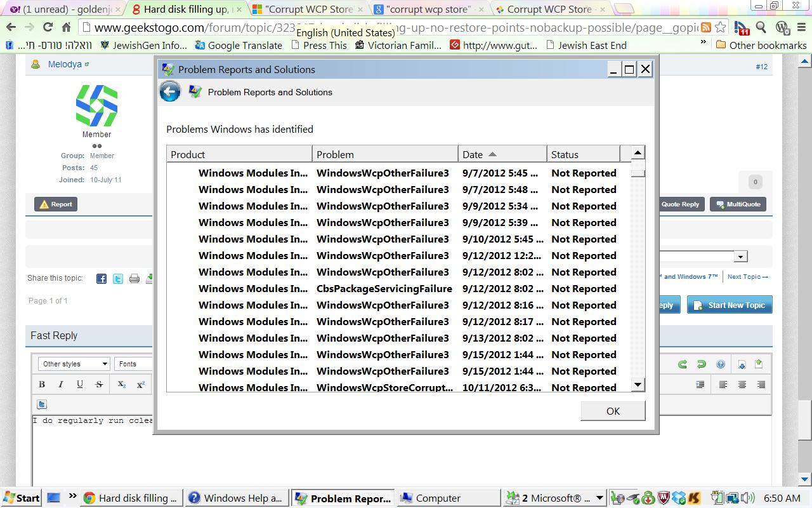Open Windows Help taskbar item

pos(236,498)
